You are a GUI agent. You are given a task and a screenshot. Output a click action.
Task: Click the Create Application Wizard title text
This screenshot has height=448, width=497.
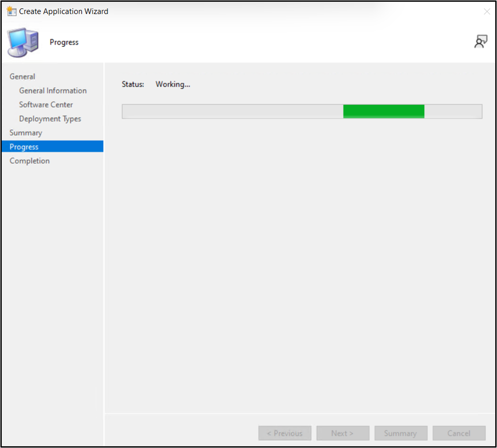(x=64, y=11)
